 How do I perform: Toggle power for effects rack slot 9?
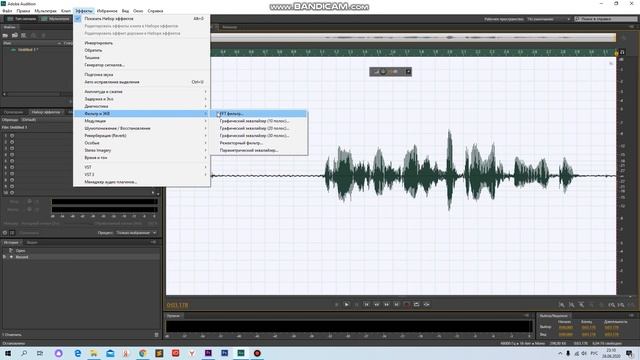click(12, 187)
